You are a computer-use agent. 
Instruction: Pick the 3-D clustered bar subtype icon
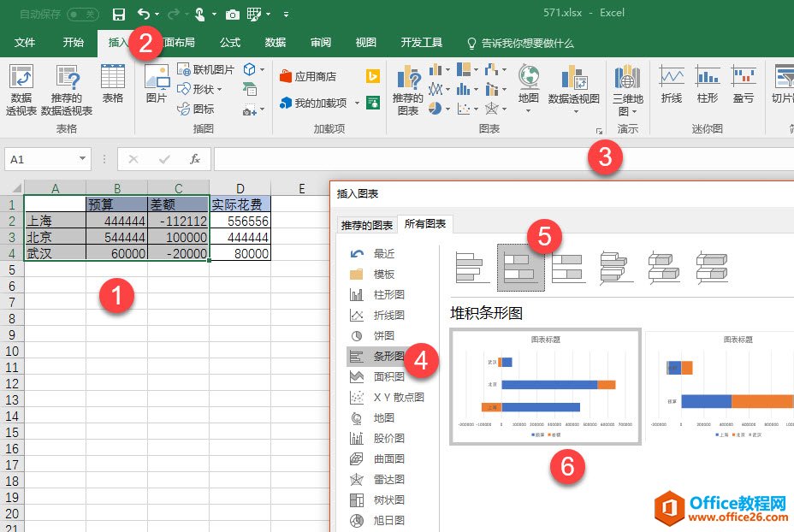(617, 267)
